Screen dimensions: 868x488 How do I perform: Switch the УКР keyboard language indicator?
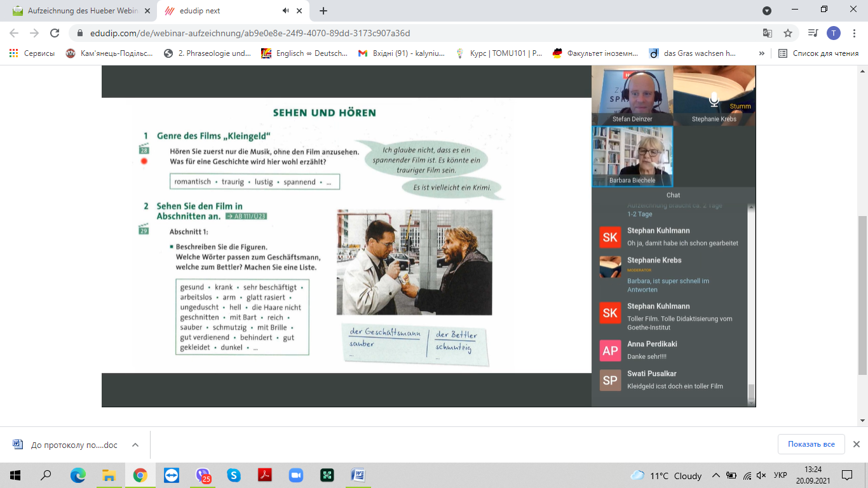[x=780, y=475]
